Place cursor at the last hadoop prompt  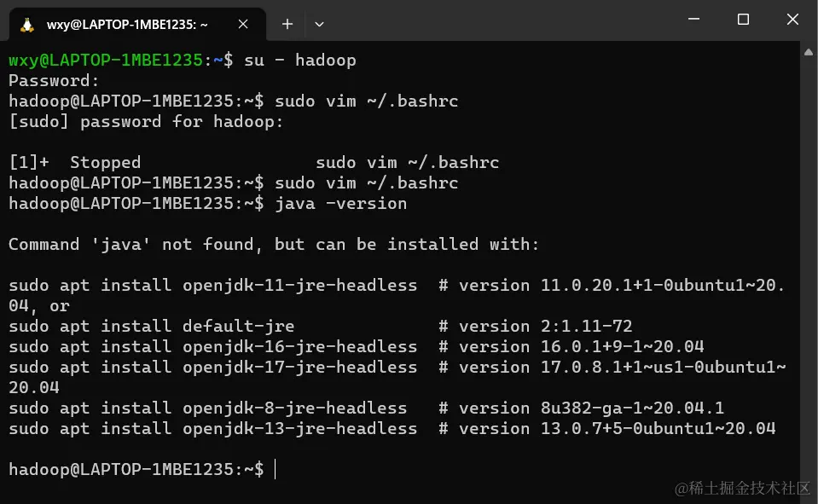click(275, 469)
